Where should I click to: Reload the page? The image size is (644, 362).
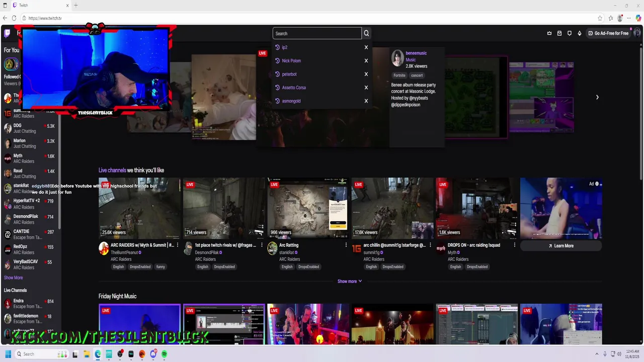tap(14, 18)
